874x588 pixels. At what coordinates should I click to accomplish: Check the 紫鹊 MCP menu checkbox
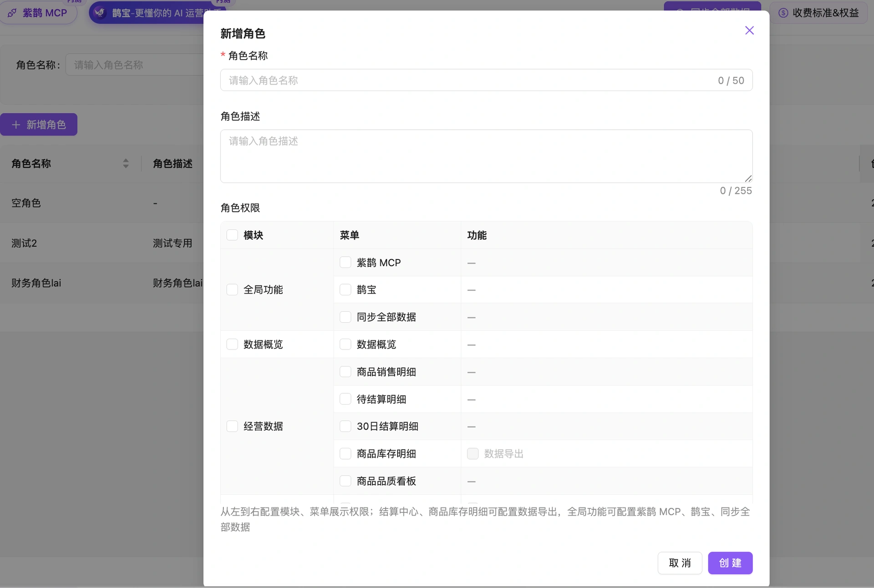tap(346, 263)
